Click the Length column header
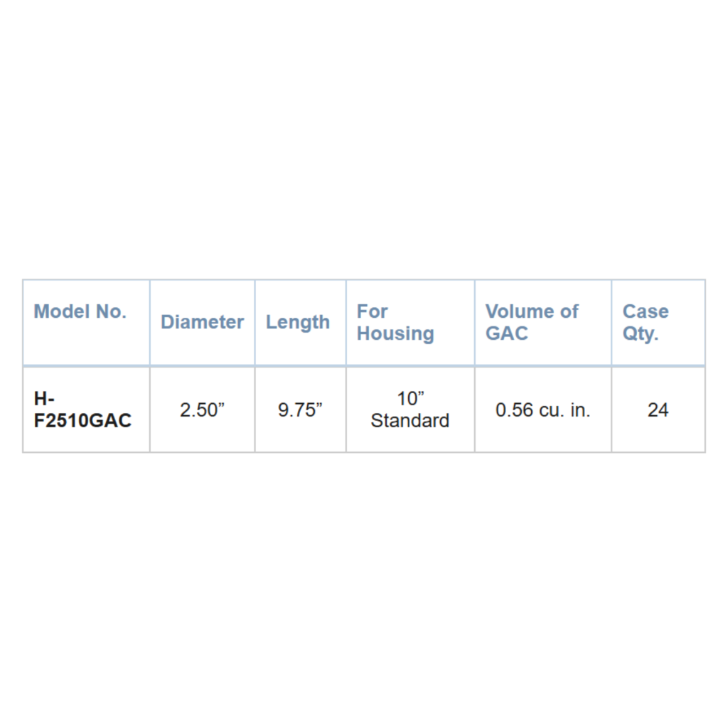 (x=298, y=322)
